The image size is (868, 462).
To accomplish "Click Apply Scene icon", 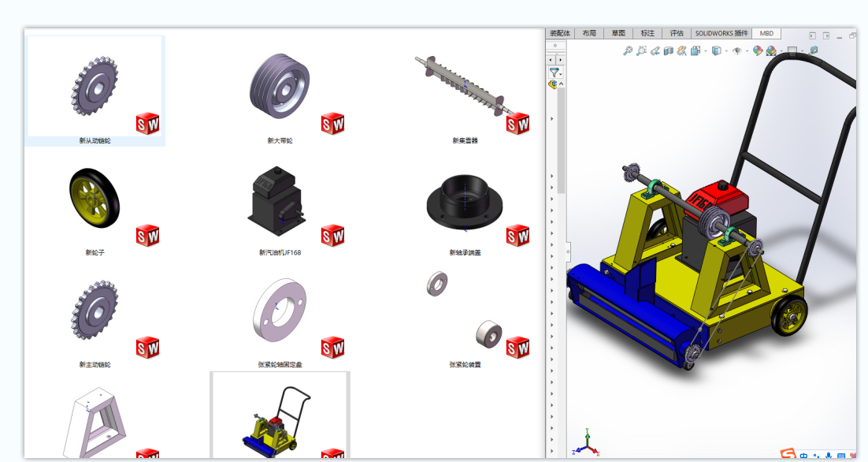I will 770,51.
